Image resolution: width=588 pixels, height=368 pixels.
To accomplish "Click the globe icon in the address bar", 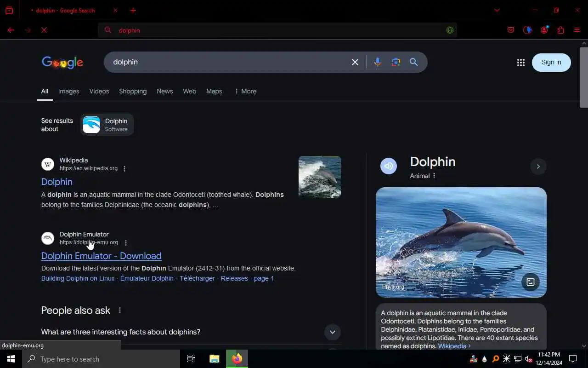I will pos(450,30).
